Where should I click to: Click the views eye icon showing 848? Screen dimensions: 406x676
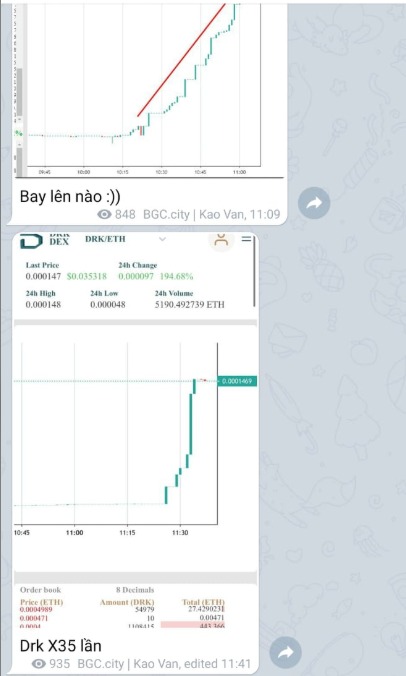104,214
